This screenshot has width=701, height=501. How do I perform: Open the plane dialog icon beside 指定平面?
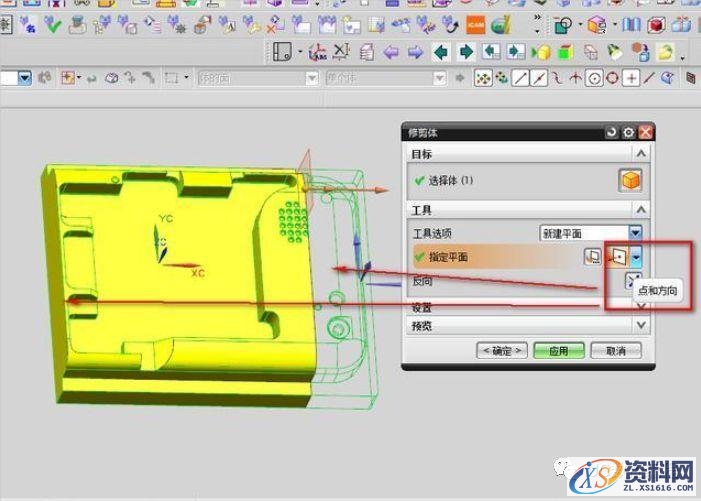click(x=593, y=257)
